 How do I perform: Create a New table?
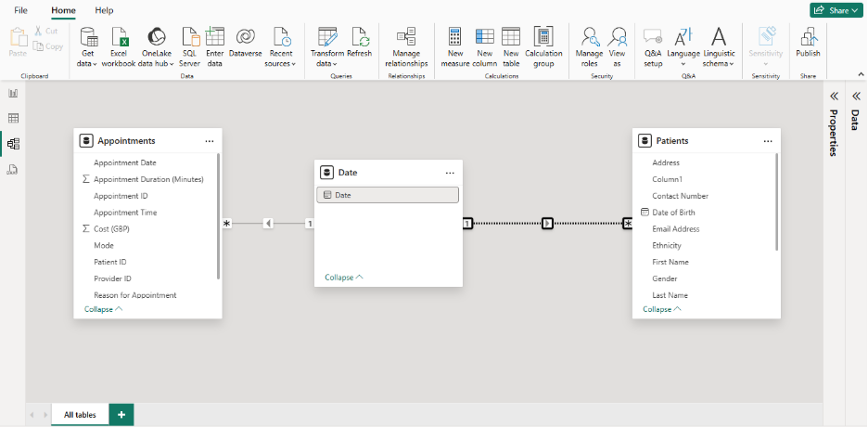(x=511, y=47)
